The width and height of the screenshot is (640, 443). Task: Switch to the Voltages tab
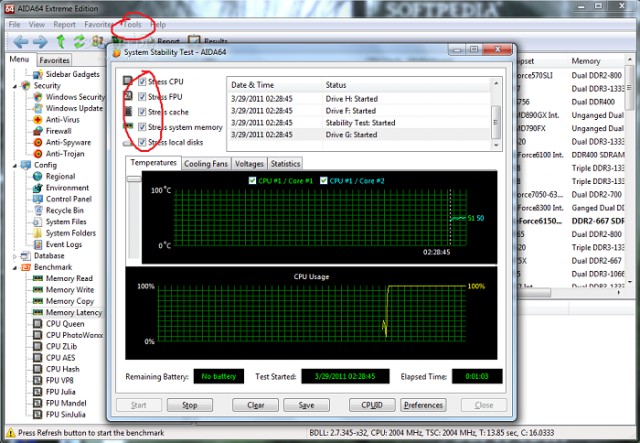click(249, 164)
